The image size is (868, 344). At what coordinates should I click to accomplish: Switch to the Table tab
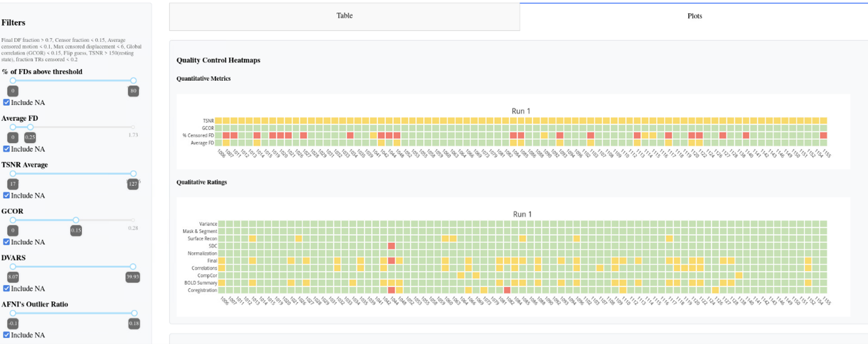click(344, 16)
